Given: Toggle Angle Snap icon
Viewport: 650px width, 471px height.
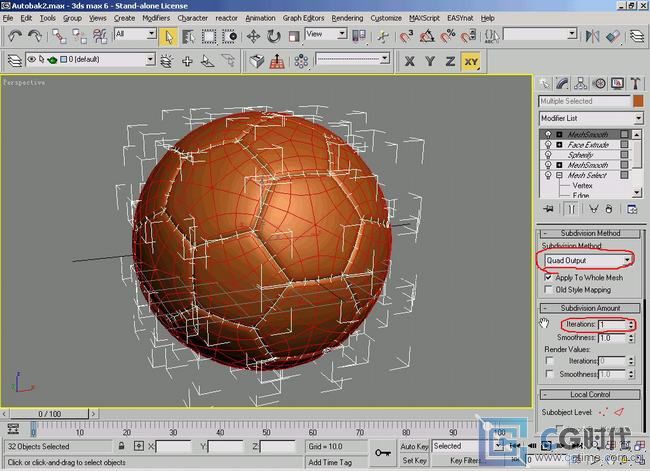Looking at the screenshot, I should coord(427,36).
